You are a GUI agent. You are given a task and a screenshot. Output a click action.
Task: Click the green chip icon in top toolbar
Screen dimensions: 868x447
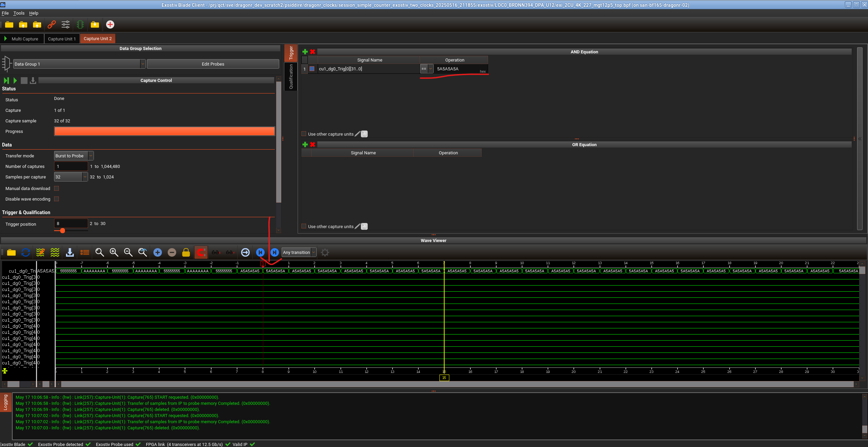[x=80, y=24]
